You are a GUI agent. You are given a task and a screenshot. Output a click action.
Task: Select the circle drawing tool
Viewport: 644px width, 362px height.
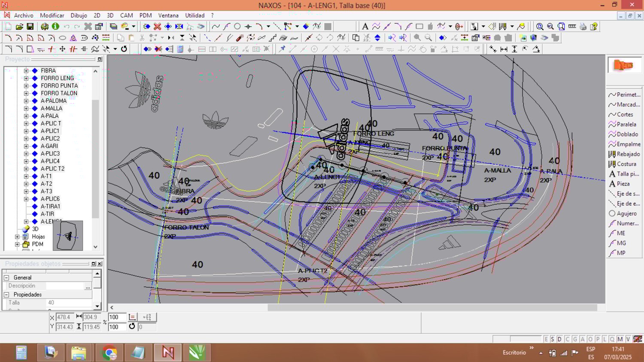[x=237, y=27]
